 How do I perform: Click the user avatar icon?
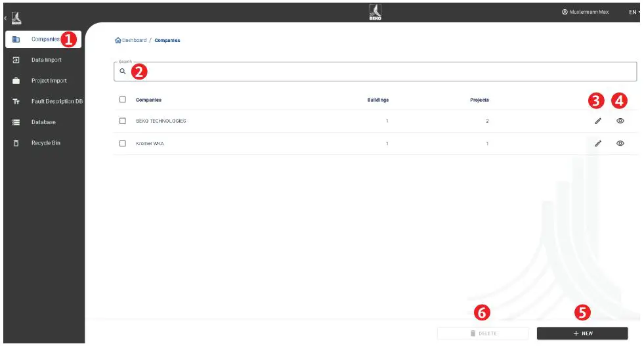coord(565,12)
